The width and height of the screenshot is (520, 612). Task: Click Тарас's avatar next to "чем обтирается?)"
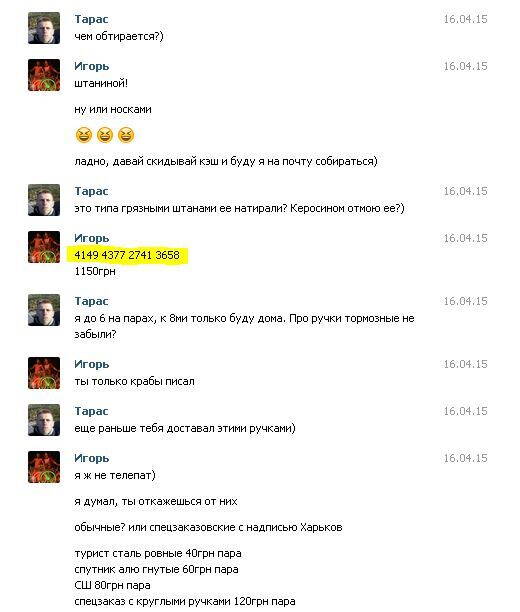44,28
